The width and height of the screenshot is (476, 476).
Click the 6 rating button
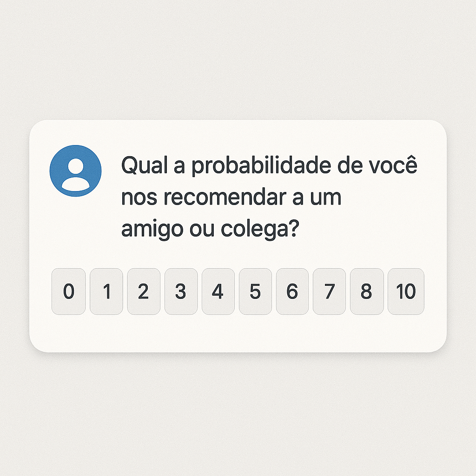pos(292,291)
